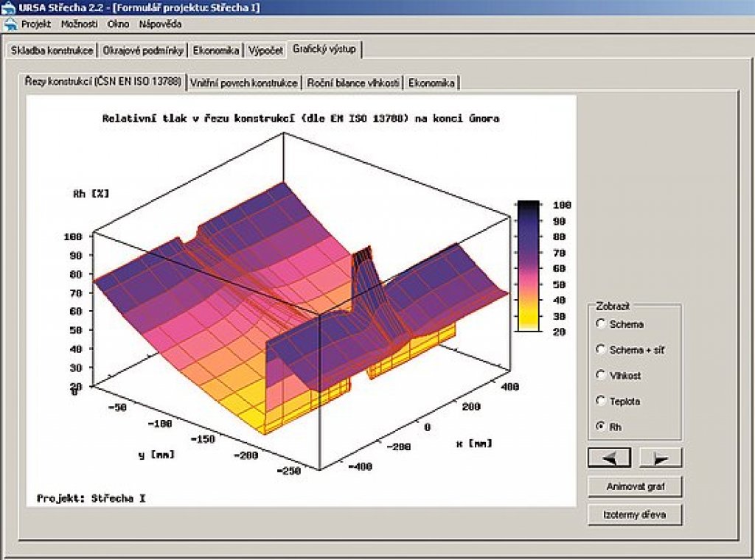Click the Animovat graf button
This screenshot has width=755, height=560.
[635, 487]
